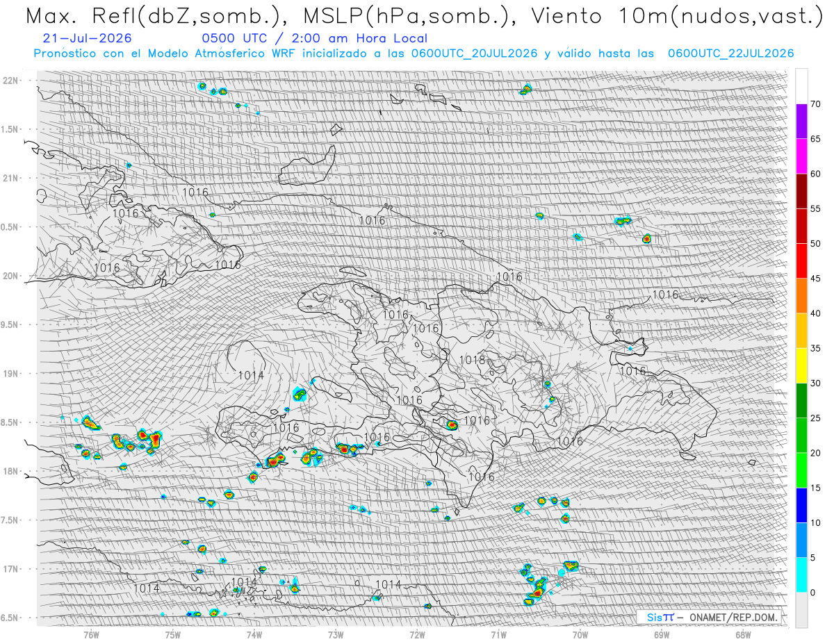Select the '20N' latitude axis label
This screenshot has height=644, width=834.
pyautogui.click(x=10, y=276)
